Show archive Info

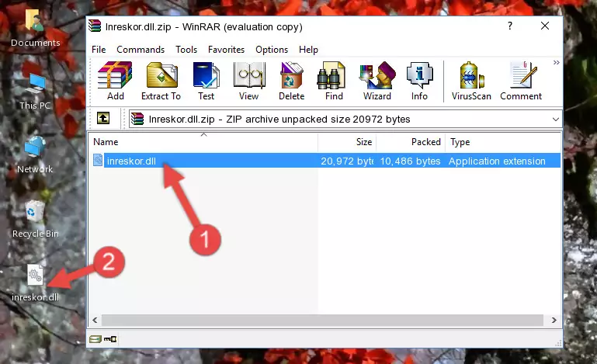point(419,81)
